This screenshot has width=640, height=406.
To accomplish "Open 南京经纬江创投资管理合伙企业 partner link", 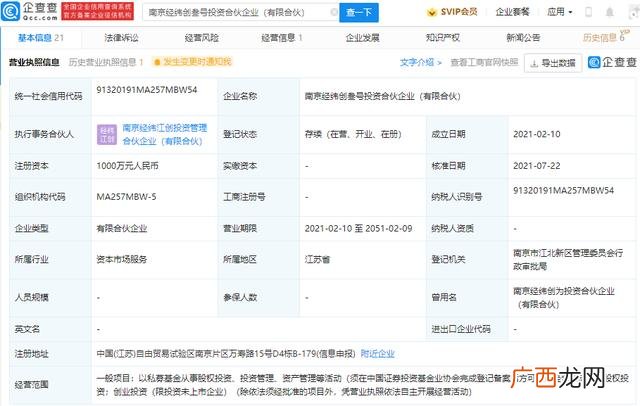I will coord(165,135).
